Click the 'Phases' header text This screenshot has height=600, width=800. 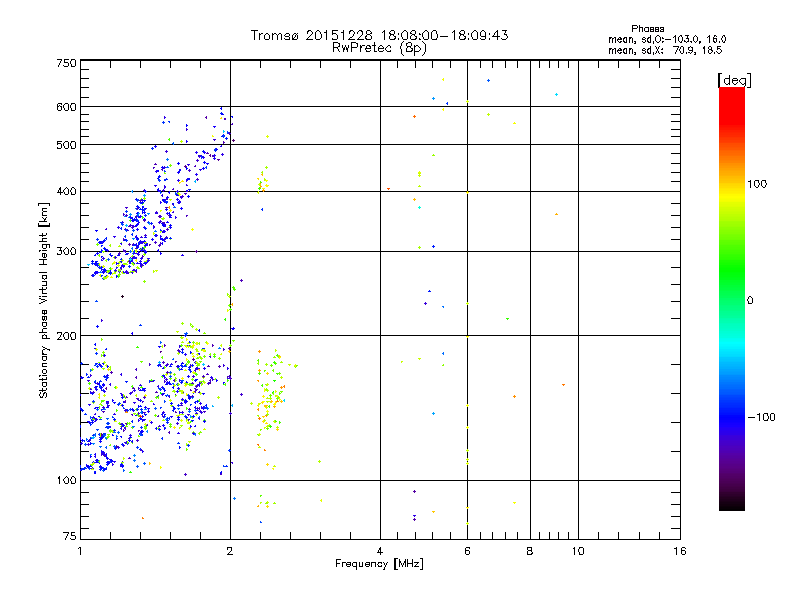647,29
